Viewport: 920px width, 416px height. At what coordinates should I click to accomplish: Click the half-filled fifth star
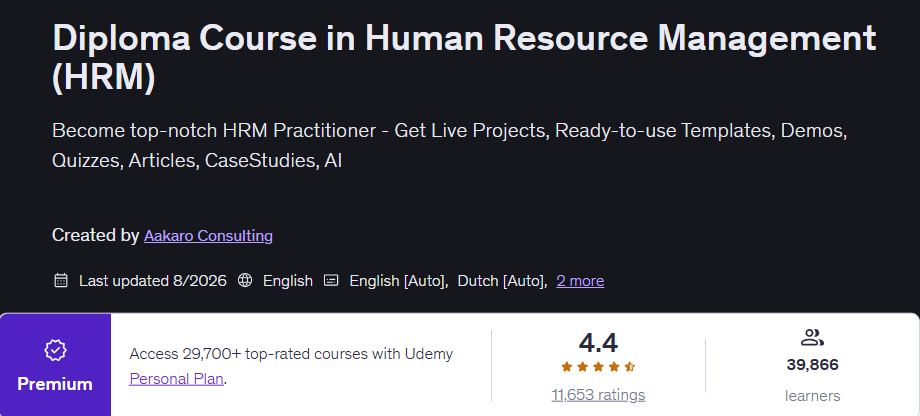click(629, 367)
